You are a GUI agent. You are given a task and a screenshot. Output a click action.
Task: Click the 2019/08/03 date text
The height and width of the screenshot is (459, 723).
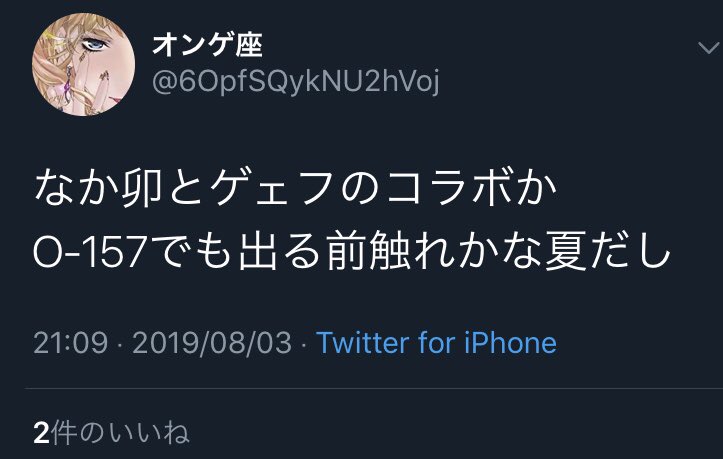tap(212, 343)
